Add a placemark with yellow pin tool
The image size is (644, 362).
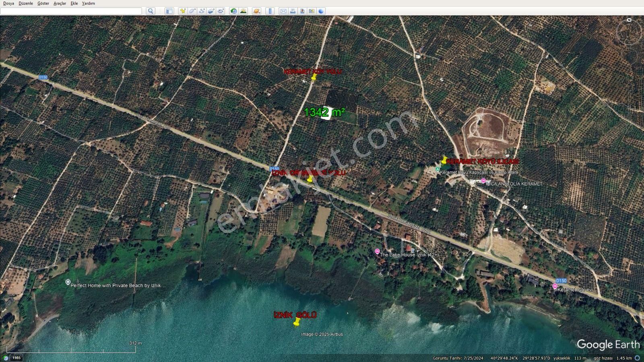pyautogui.click(x=183, y=11)
